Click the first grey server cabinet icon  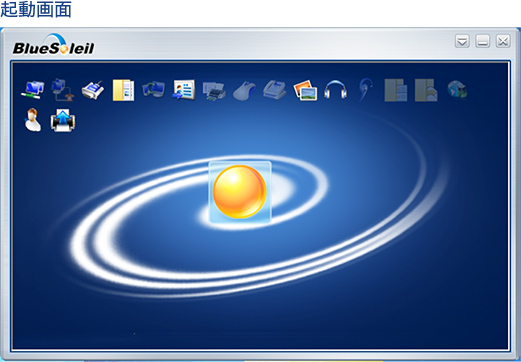[x=396, y=90]
